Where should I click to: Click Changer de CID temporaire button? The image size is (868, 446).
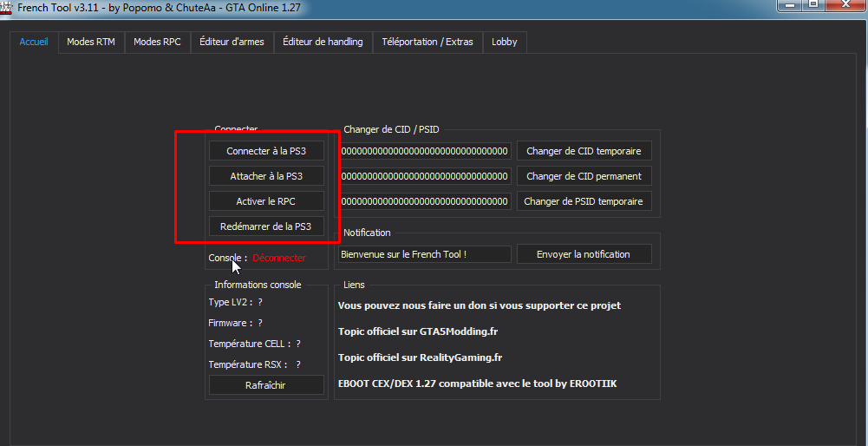coord(584,151)
